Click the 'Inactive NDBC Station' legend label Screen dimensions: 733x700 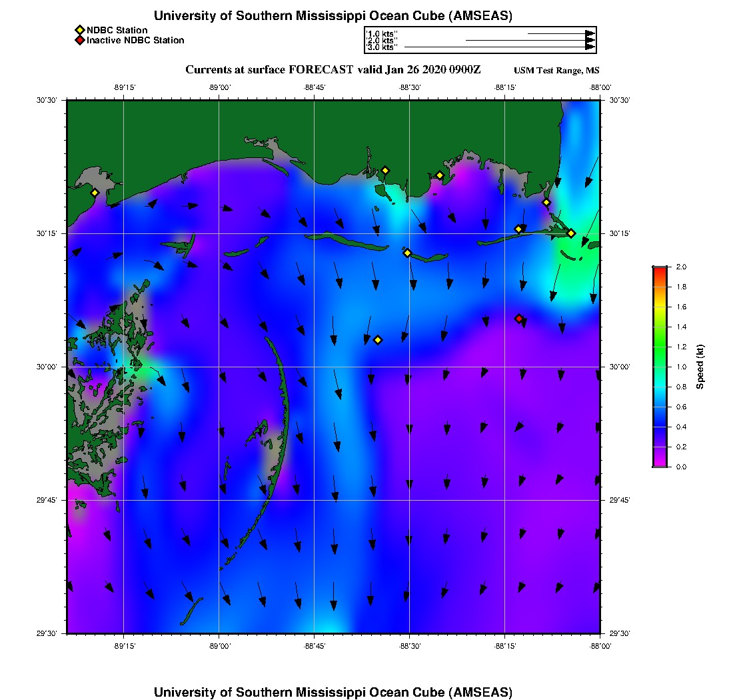[135, 41]
